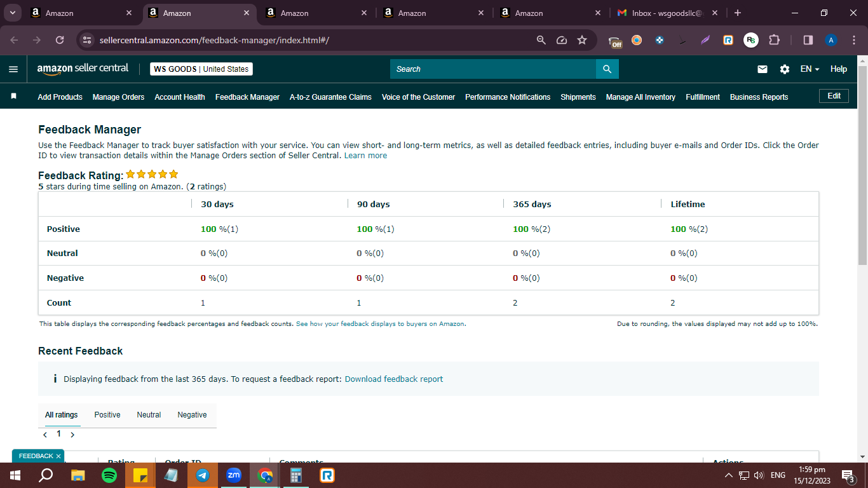Open the Chrome profile avatar A
Image resolution: width=868 pixels, height=488 pixels.
(831, 40)
